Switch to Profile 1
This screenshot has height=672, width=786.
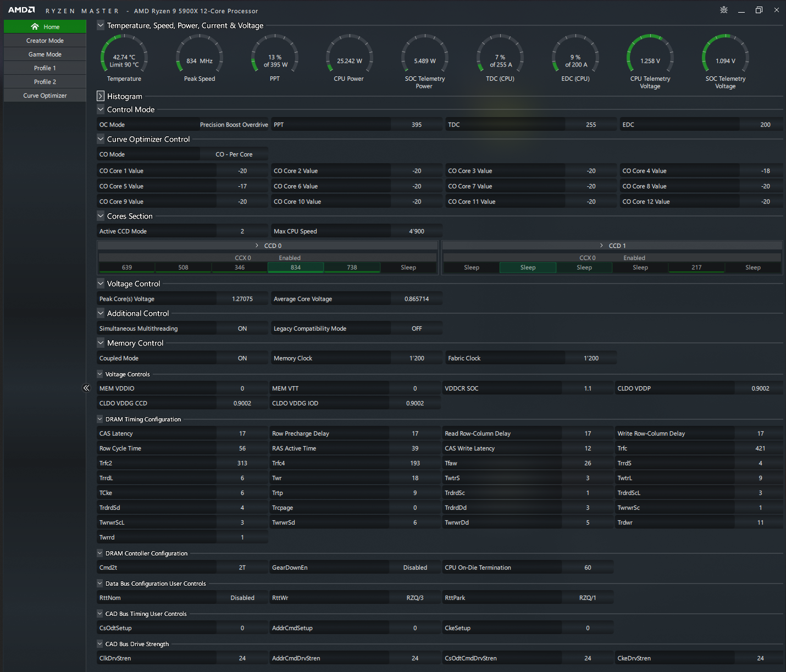[45, 68]
